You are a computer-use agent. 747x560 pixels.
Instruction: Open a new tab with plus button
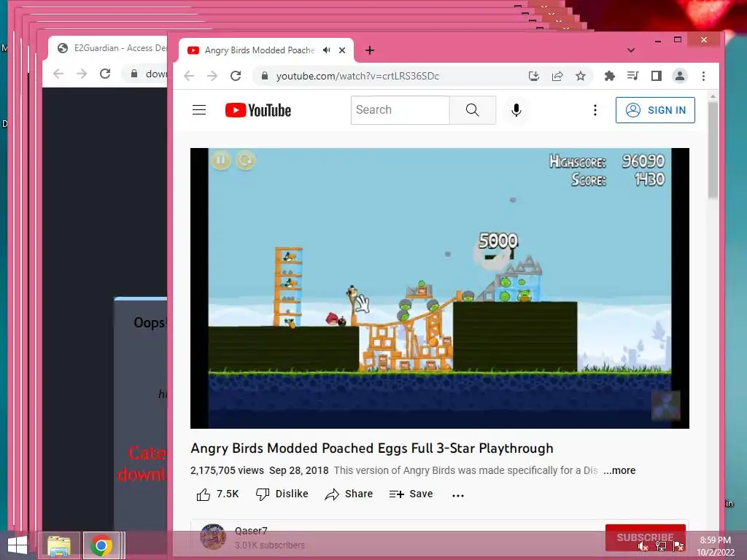[370, 50]
